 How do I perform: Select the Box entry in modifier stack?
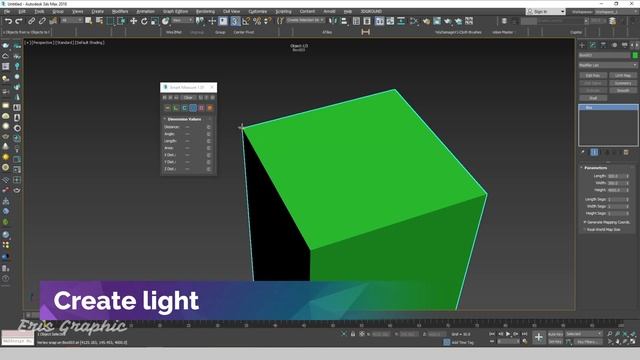click(608, 107)
